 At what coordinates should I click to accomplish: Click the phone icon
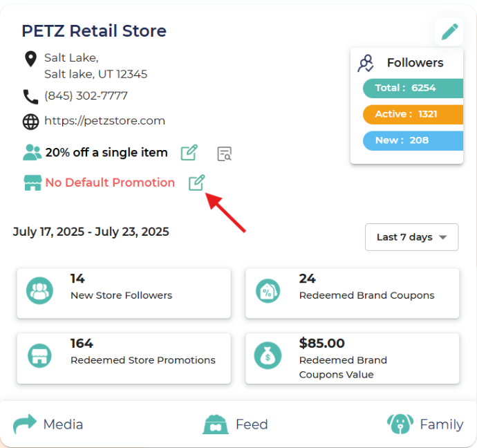coord(30,96)
